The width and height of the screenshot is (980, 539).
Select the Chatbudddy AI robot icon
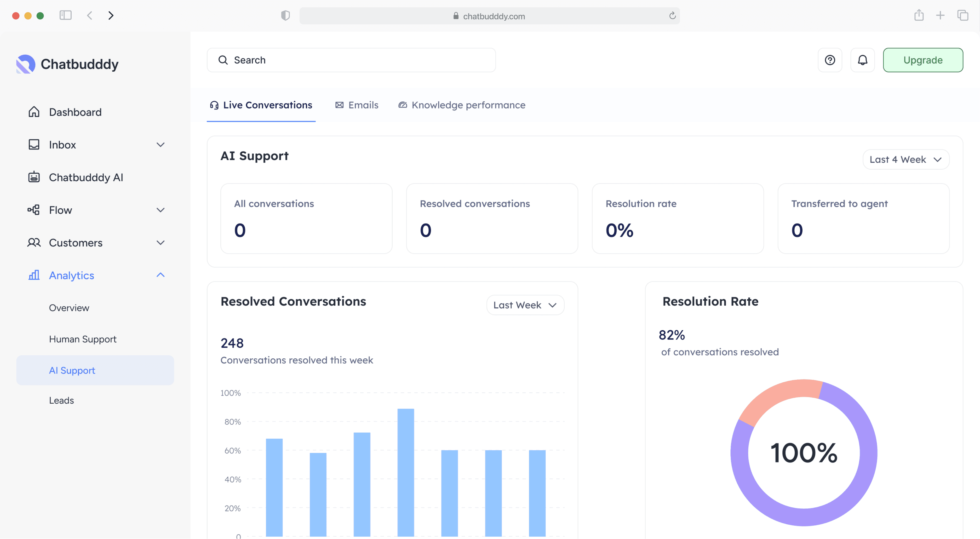click(34, 177)
